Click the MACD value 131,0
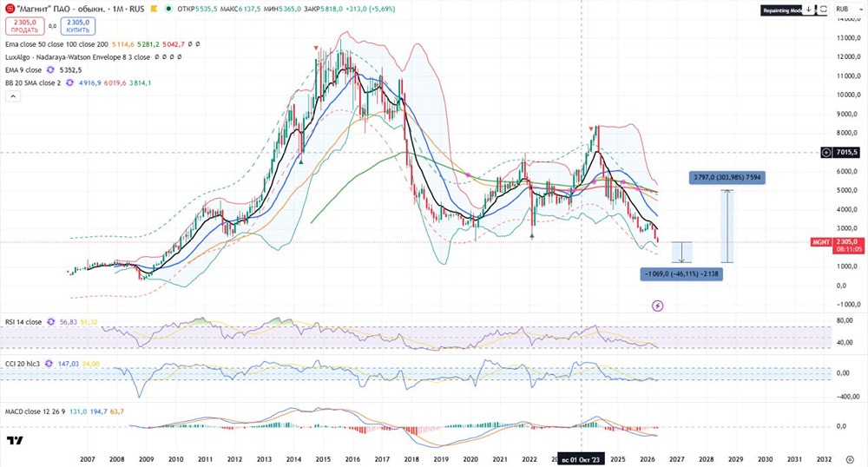This screenshot has height=467, width=868. coord(78,411)
